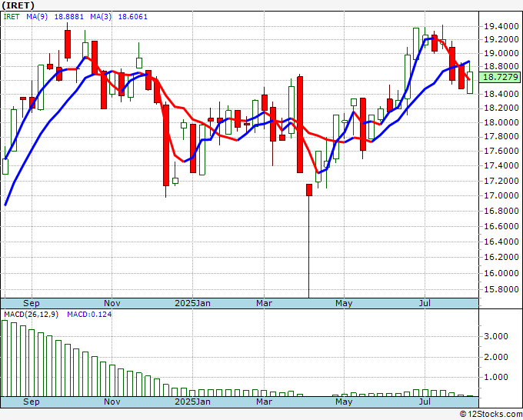Click the 17.0000 price axis label

[501, 195]
